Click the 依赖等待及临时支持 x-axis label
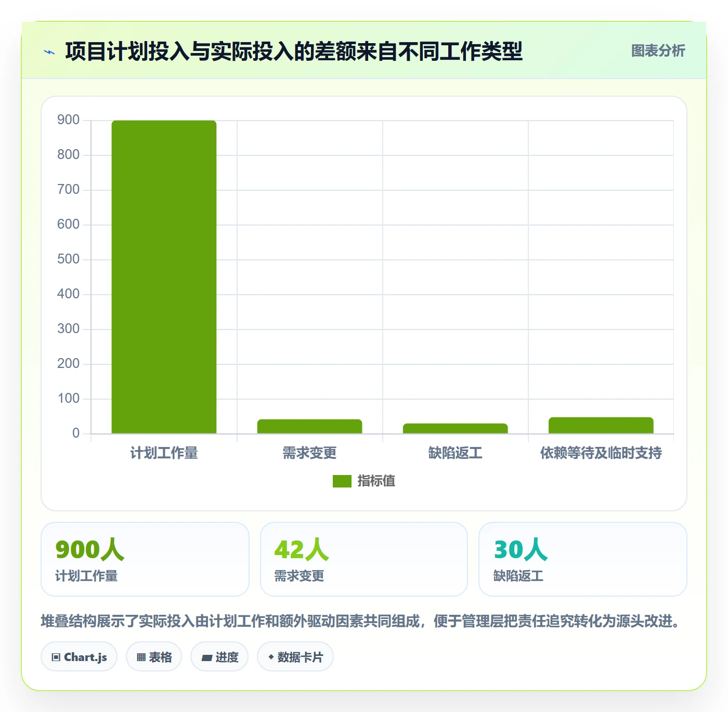The height and width of the screenshot is (712, 728). [x=601, y=453]
